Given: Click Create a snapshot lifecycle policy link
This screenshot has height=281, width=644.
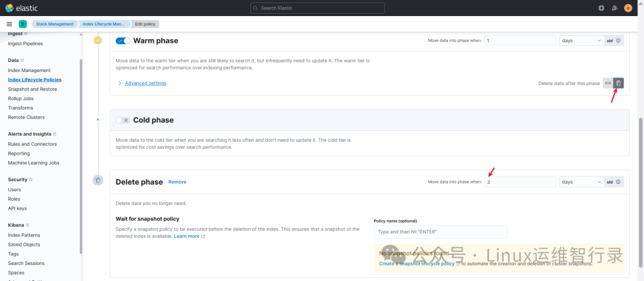Looking at the screenshot, I should tap(417, 263).
